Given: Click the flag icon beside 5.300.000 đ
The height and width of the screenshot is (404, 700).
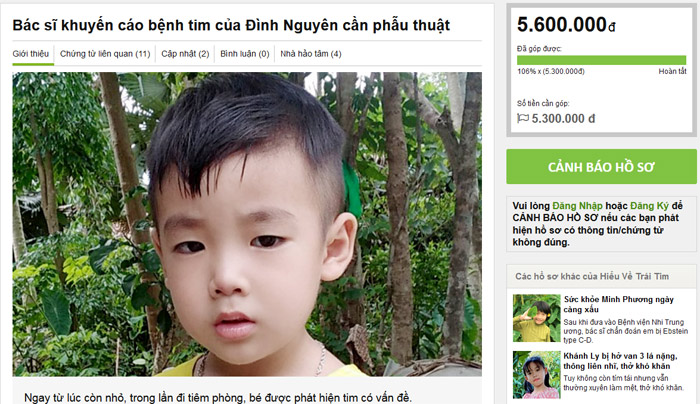Looking at the screenshot, I should (523, 118).
